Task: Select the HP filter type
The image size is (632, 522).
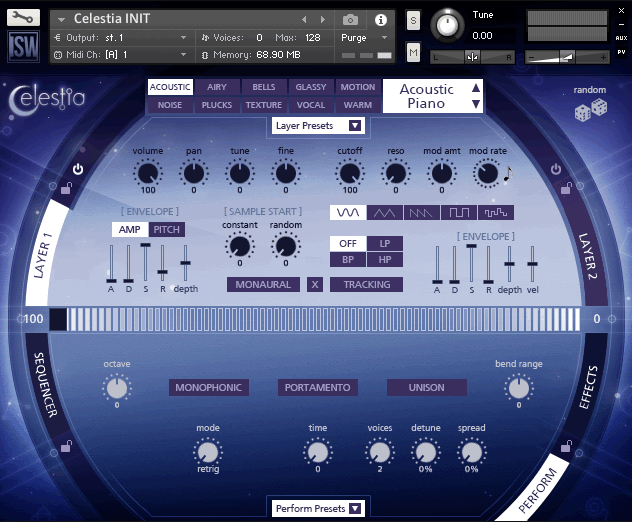Action: pos(385,260)
